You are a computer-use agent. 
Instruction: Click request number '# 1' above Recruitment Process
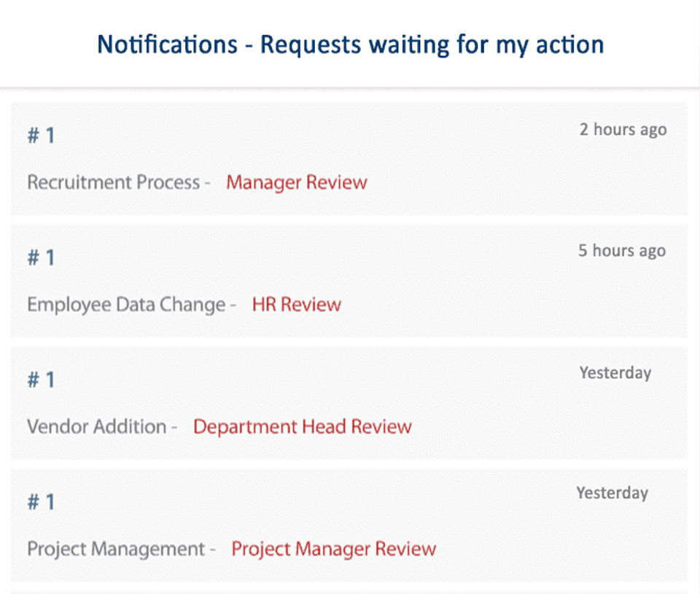[41, 136]
